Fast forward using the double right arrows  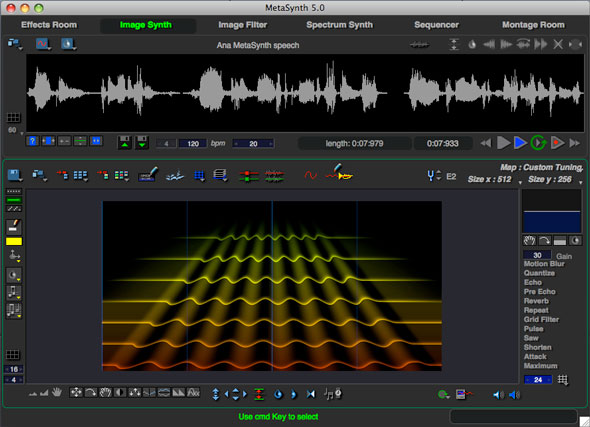pos(575,143)
